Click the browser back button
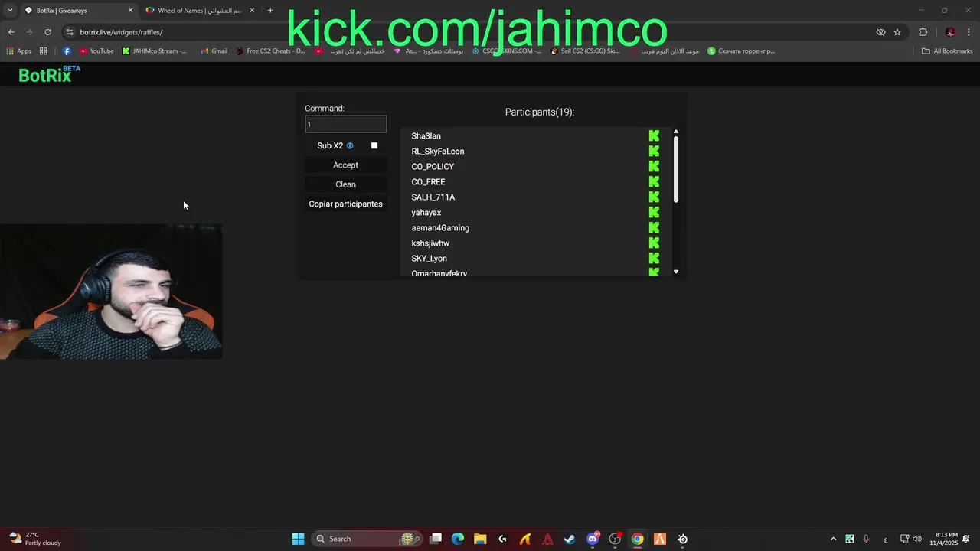Screen dimensions: 980x551 (x=11, y=32)
